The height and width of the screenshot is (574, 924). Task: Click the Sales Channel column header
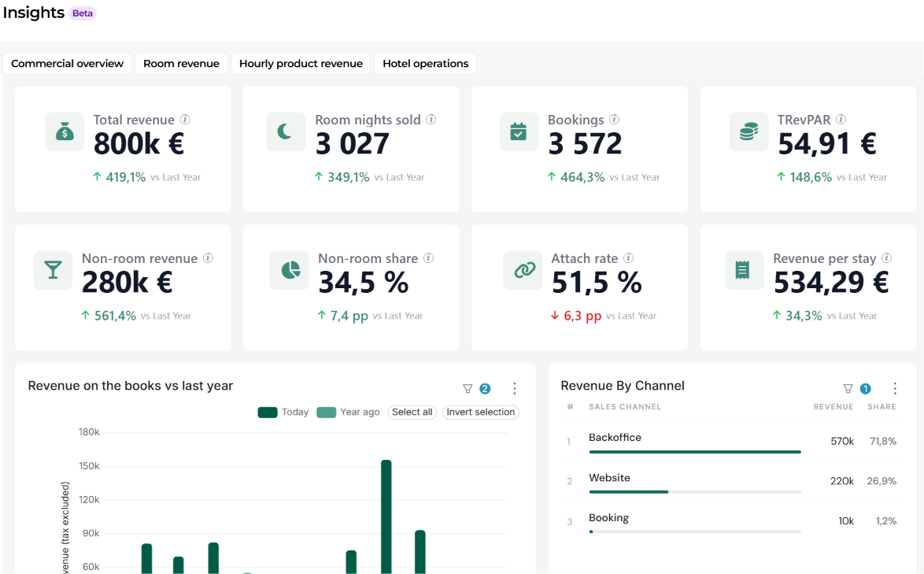coord(625,406)
